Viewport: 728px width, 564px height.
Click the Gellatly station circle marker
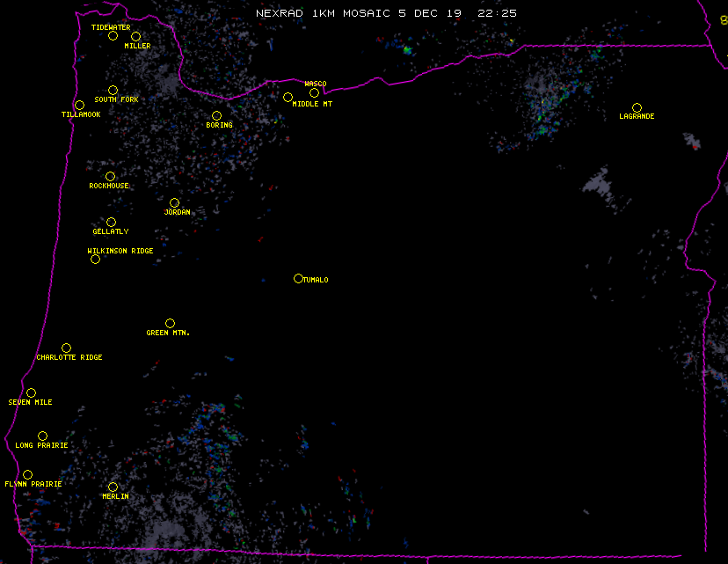point(111,223)
